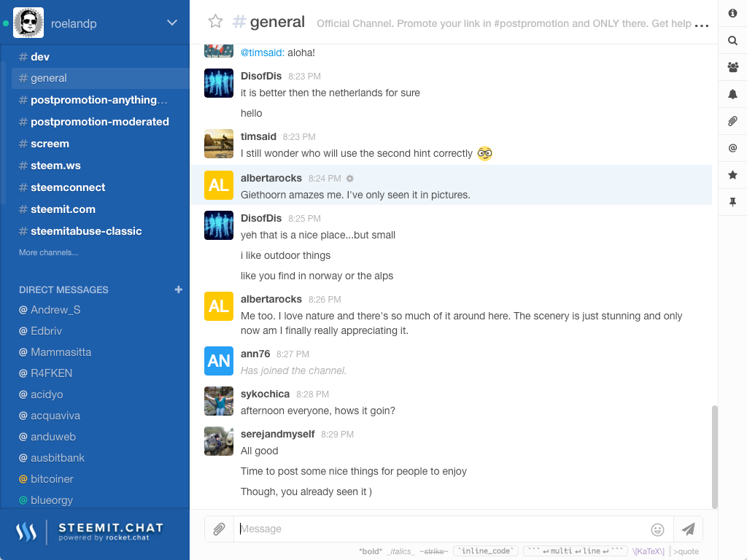Open the steem.ws channel
The width and height of the screenshot is (747, 560).
click(101, 166)
